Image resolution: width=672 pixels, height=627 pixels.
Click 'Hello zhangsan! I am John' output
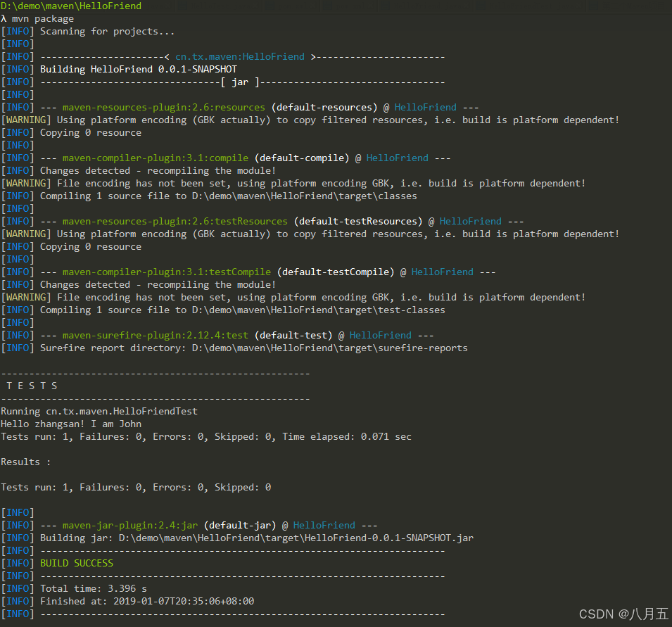71,424
